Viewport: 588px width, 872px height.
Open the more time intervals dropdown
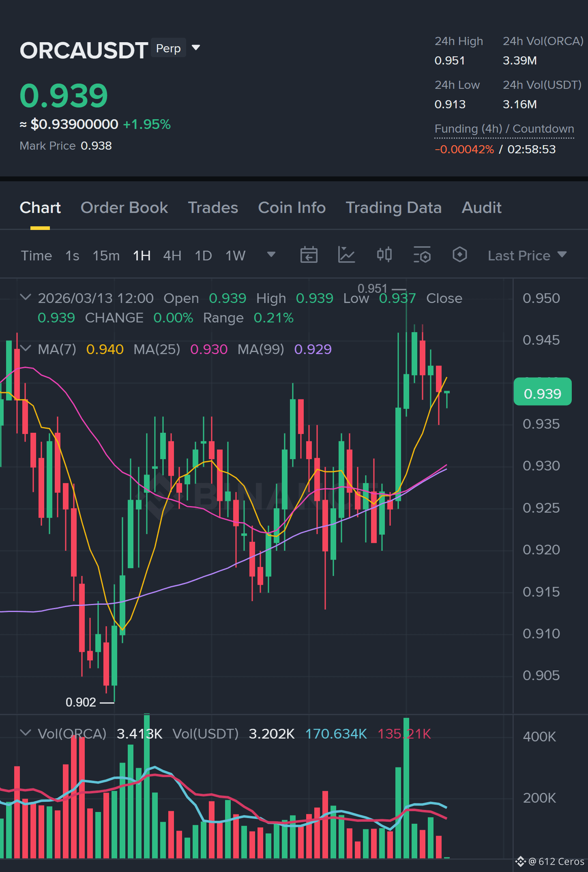coord(271,255)
